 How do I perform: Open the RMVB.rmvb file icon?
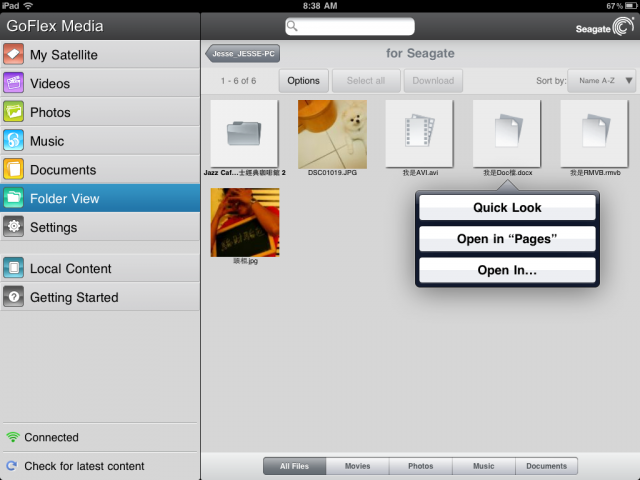[594, 134]
